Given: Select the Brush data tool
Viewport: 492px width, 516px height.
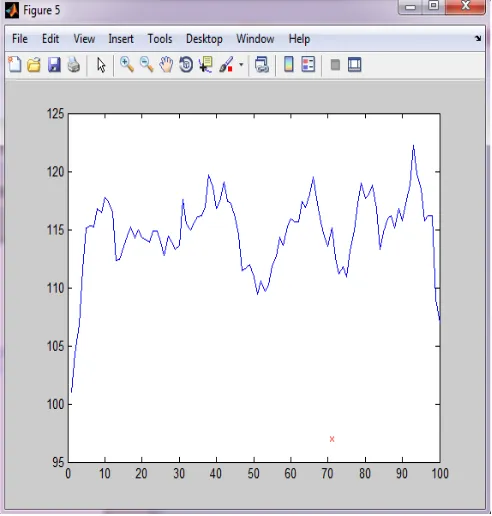Looking at the screenshot, I should (226, 64).
